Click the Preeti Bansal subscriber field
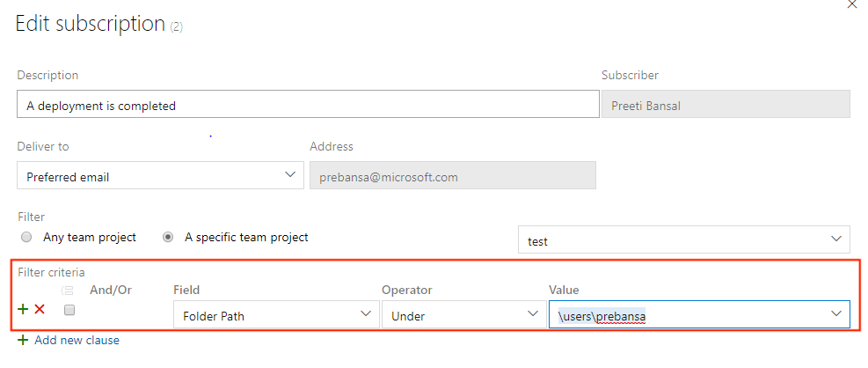 click(725, 105)
